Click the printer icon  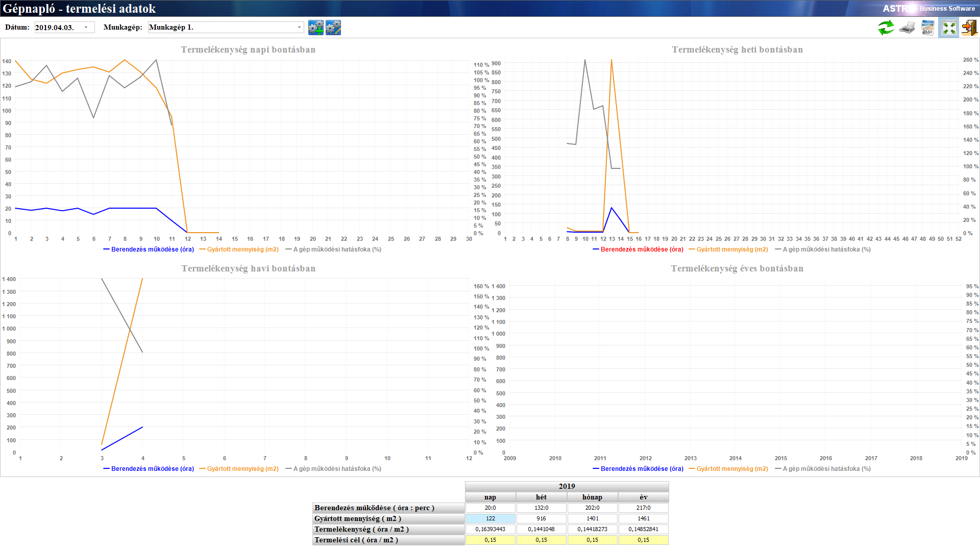tap(907, 28)
